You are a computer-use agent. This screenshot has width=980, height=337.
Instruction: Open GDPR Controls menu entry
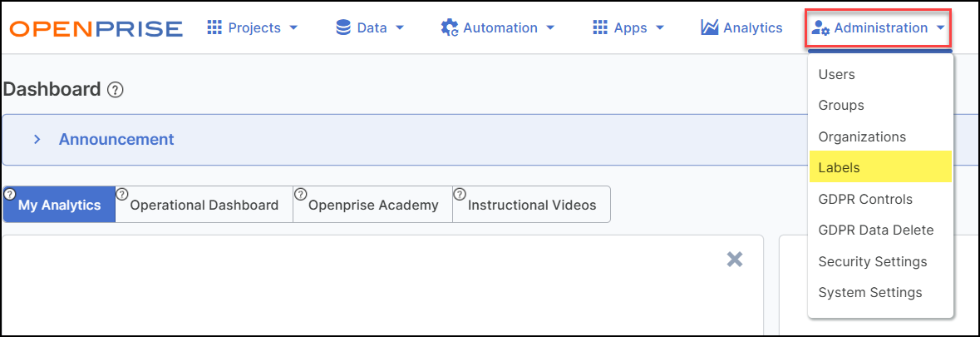click(x=865, y=199)
